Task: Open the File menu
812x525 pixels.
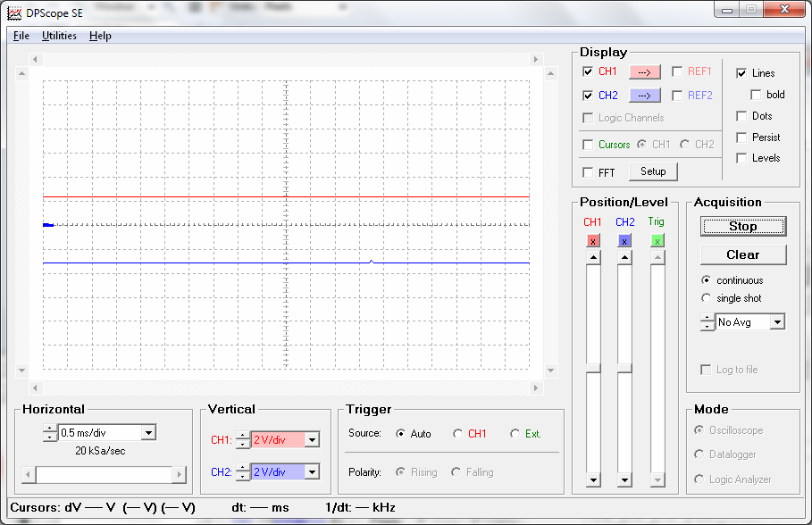Action: point(21,36)
